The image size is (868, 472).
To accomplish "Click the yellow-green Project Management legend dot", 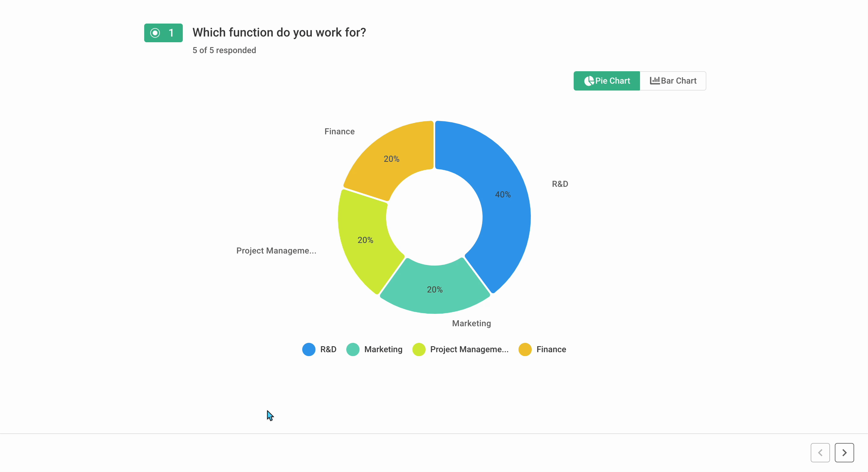I will pos(419,349).
